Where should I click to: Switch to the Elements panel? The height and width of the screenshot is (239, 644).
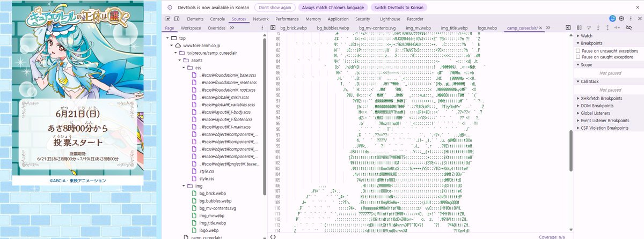click(x=195, y=19)
